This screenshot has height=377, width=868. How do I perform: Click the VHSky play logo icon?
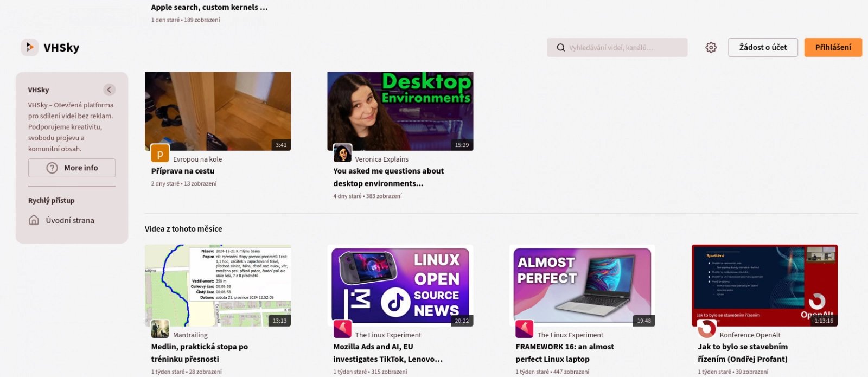30,47
